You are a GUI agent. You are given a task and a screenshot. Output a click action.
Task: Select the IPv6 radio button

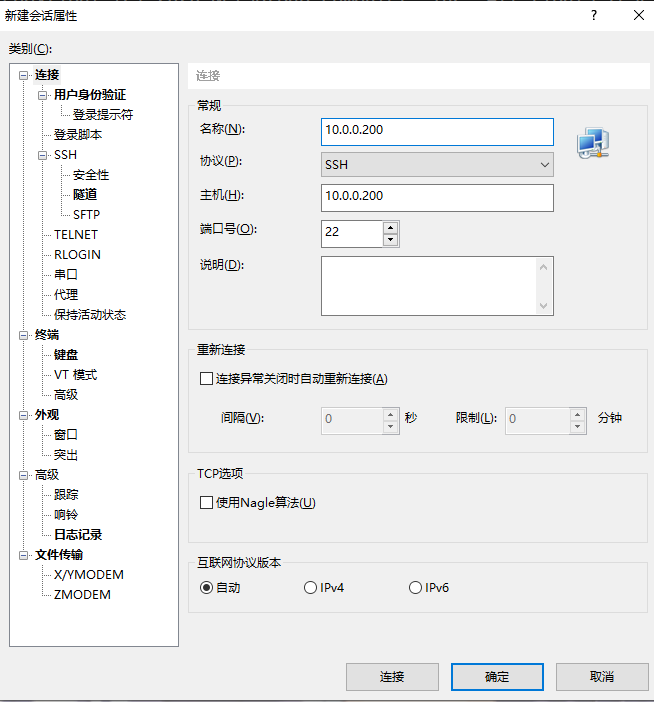click(x=415, y=587)
